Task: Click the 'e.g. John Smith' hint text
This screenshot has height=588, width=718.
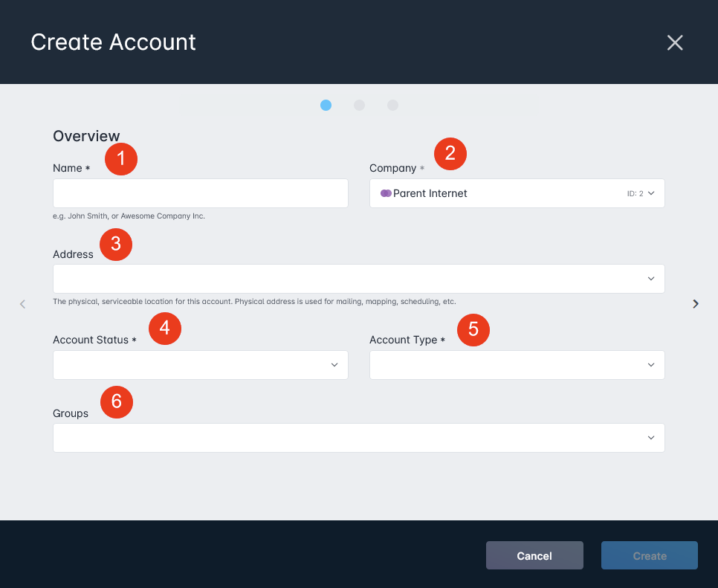Action: point(129,216)
